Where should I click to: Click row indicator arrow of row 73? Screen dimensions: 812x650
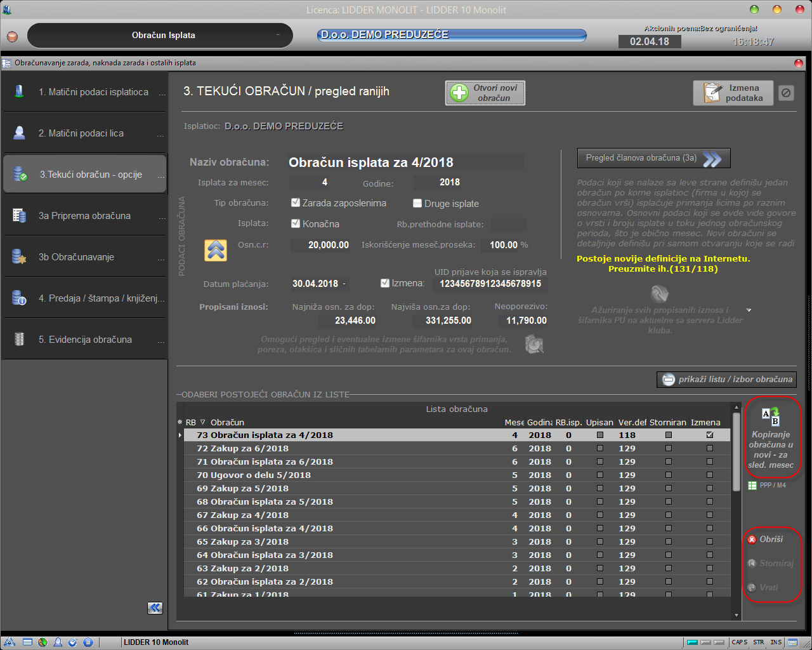[180, 435]
